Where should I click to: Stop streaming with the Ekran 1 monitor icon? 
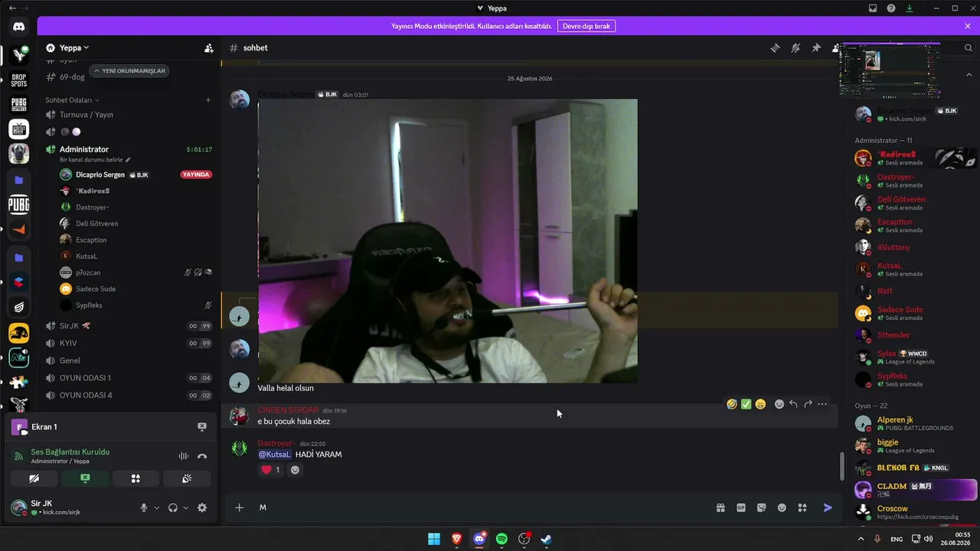[x=202, y=427]
